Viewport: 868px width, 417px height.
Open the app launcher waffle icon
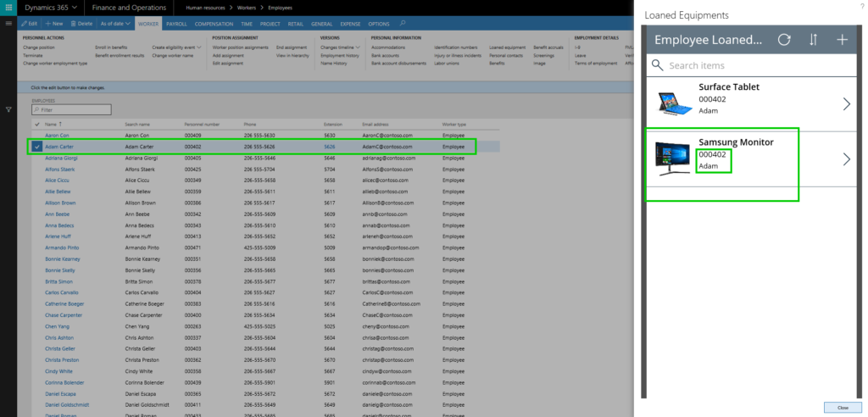pyautogui.click(x=8, y=8)
